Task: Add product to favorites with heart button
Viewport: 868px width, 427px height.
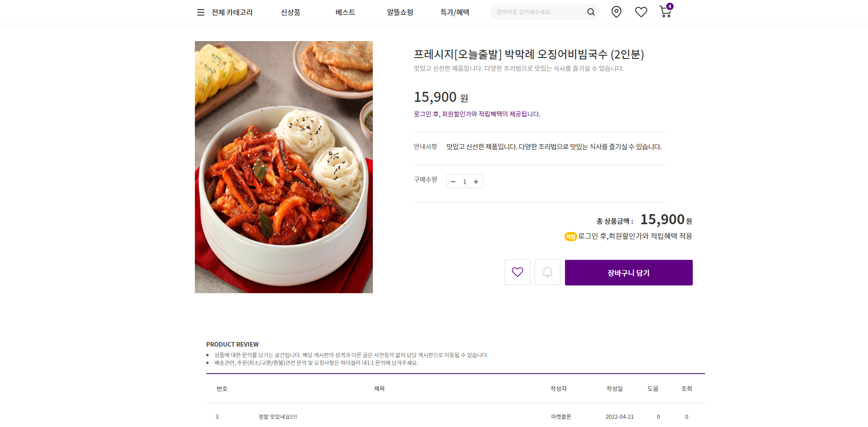Action: pos(517,272)
